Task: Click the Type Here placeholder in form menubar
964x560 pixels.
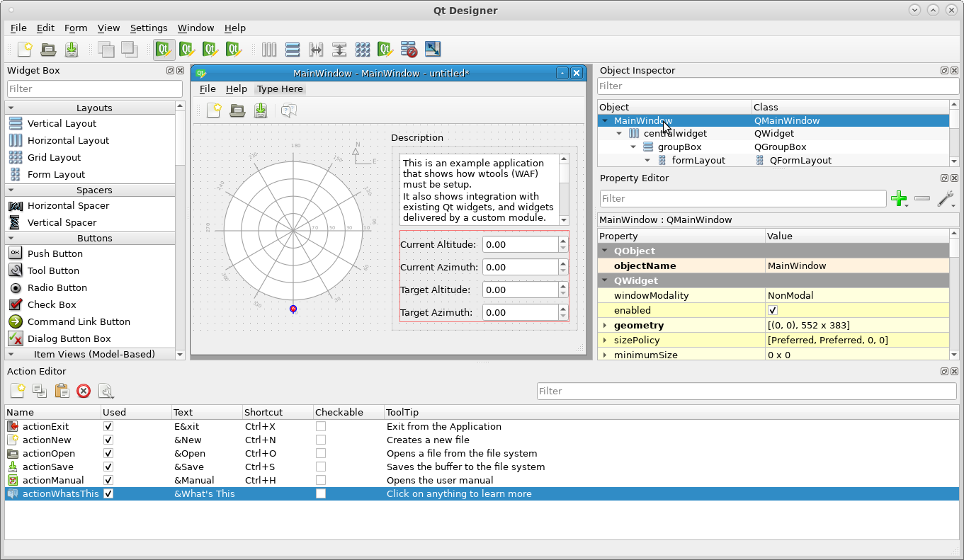Action: (280, 89)
